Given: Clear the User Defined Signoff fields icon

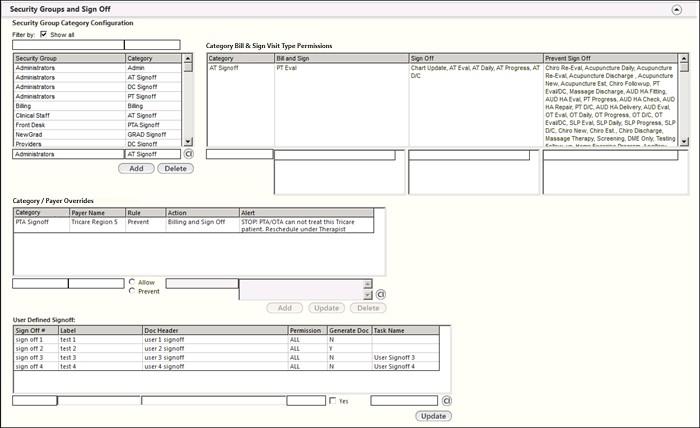Looking at the screenshot, I should (x=447, y=401).
